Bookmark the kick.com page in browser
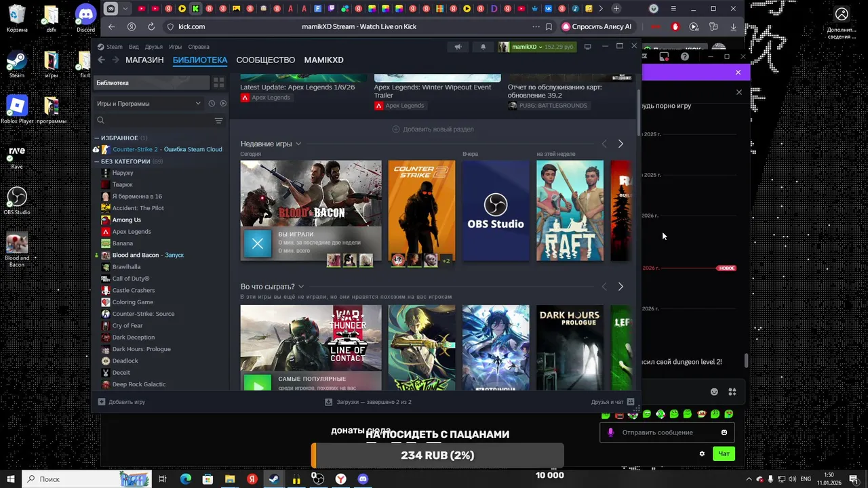Viewport: 868px width, 488px height. point(548,26)
